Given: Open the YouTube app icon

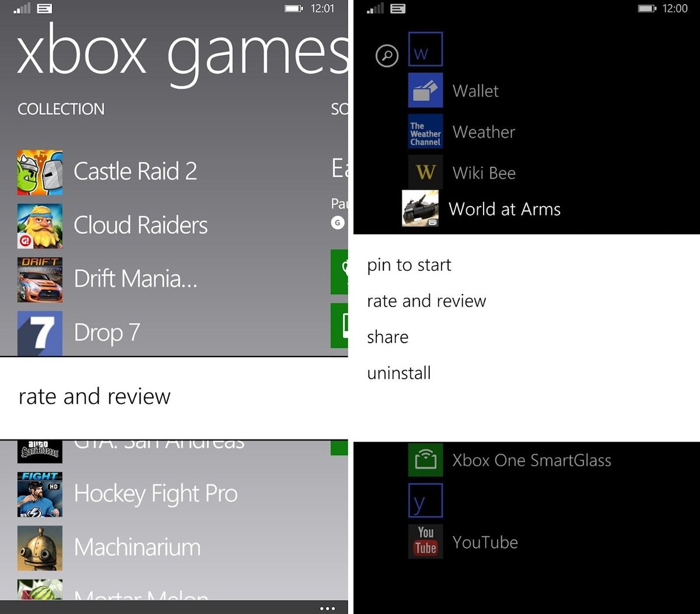Looking at the screenshot, I should coord(425,542).
